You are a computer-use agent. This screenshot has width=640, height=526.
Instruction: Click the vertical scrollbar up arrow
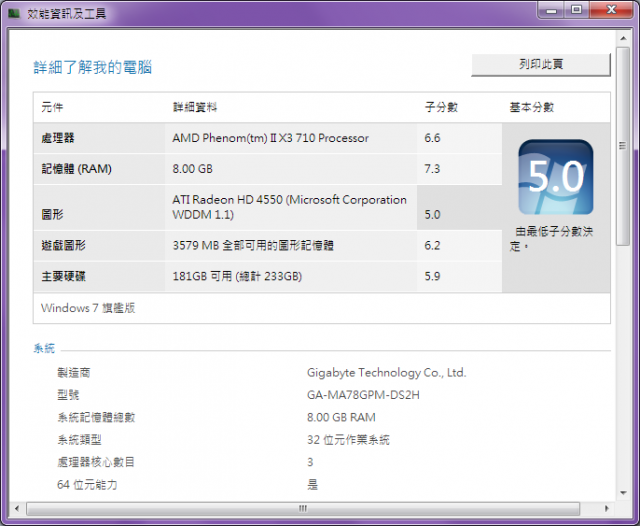tap(623, 38)
